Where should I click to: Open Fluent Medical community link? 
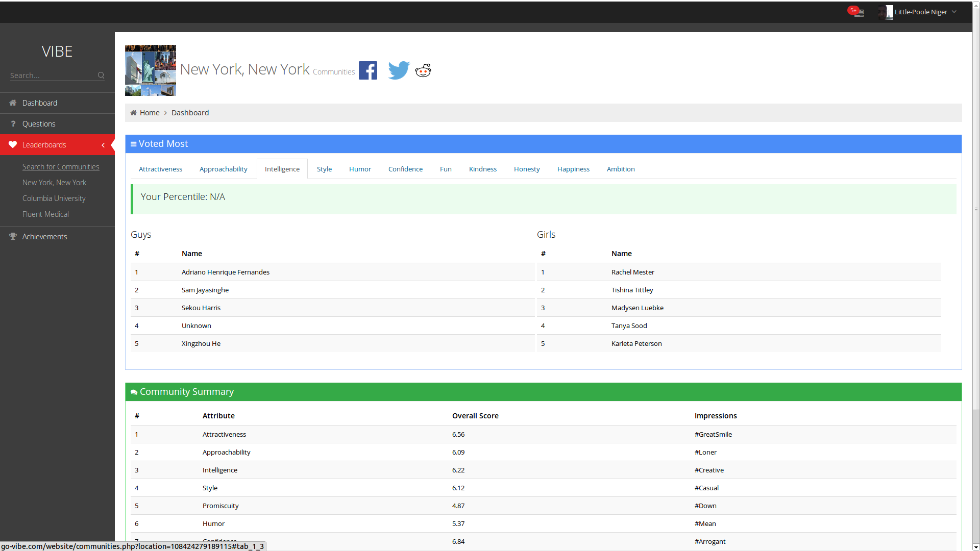point(45,214)
